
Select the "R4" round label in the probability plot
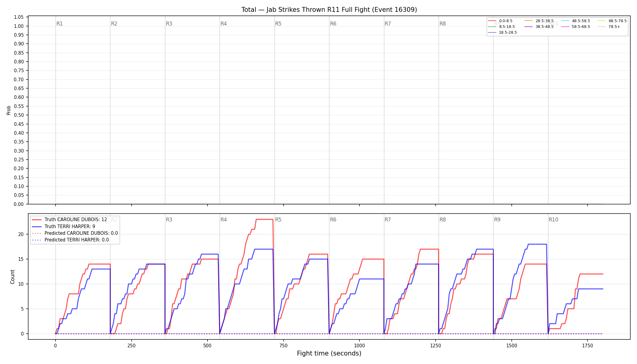pos(224,24)
